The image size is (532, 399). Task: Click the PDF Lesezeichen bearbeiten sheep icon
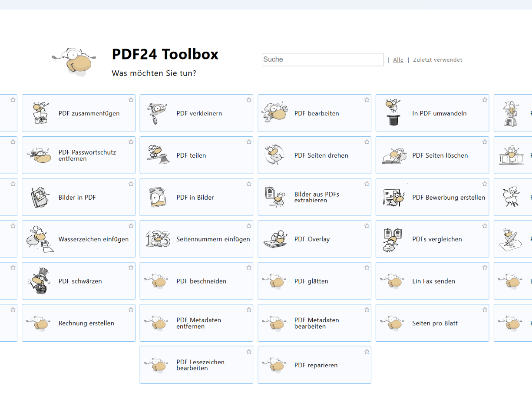coord(157,366)
